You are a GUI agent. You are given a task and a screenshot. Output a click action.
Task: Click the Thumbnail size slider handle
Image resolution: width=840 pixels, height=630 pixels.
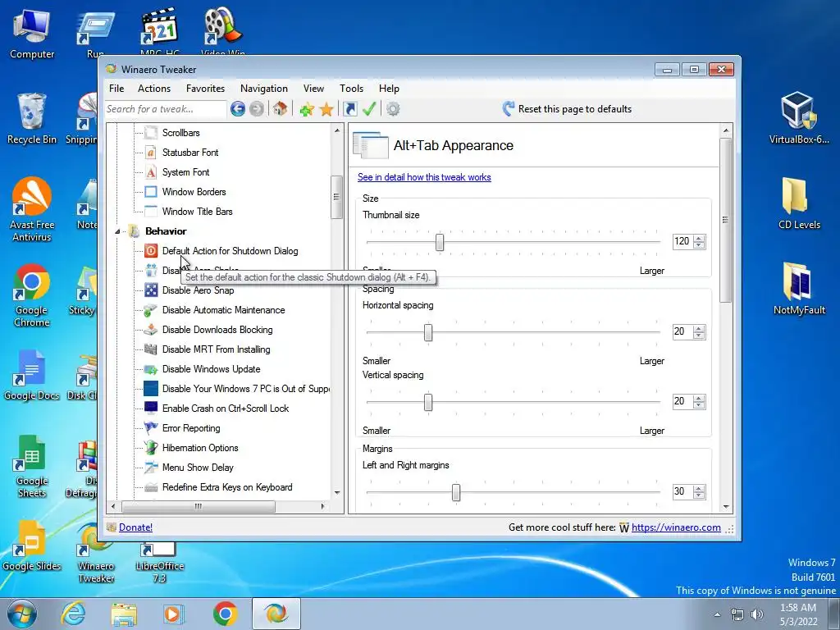click(x=440, y=242)
